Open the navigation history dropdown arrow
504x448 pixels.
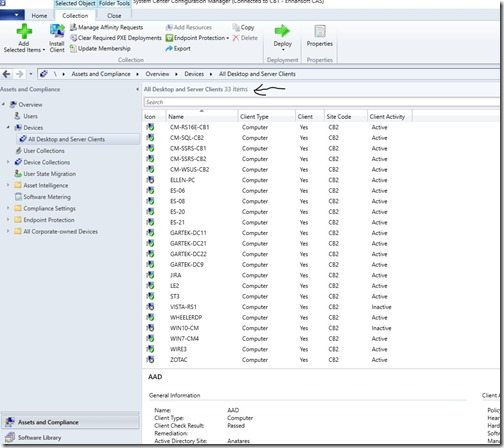30,74
